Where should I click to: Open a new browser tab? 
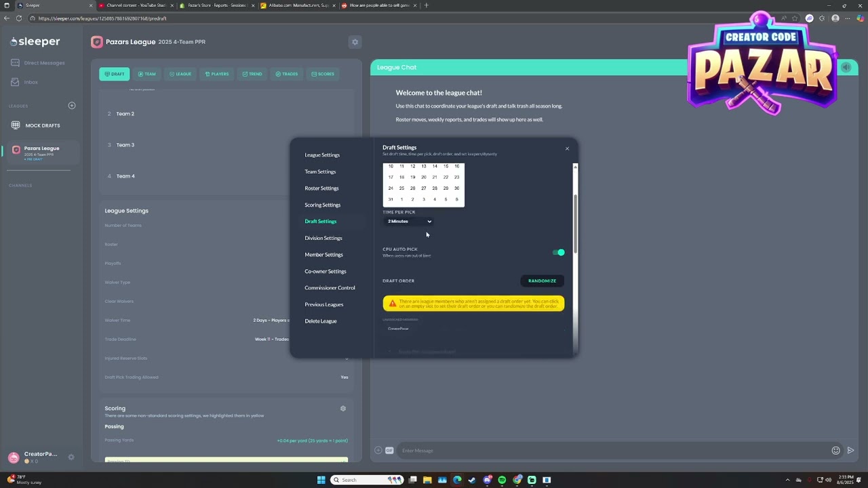(426, 5)
